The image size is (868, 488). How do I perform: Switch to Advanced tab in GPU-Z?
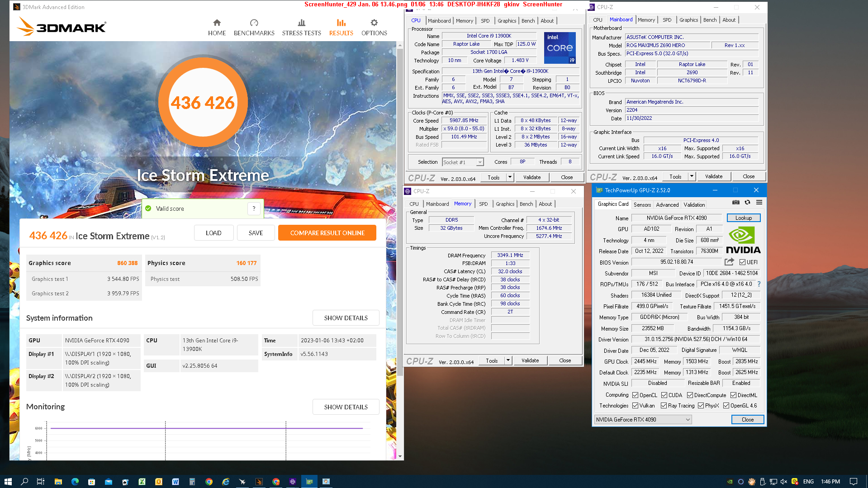[667, 204]
